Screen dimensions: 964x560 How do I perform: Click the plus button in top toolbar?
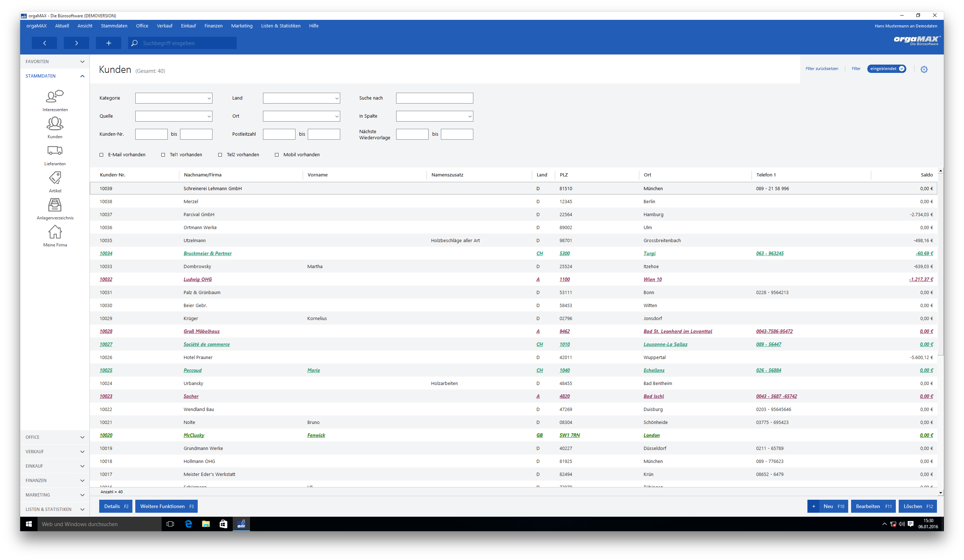[109, 43]
